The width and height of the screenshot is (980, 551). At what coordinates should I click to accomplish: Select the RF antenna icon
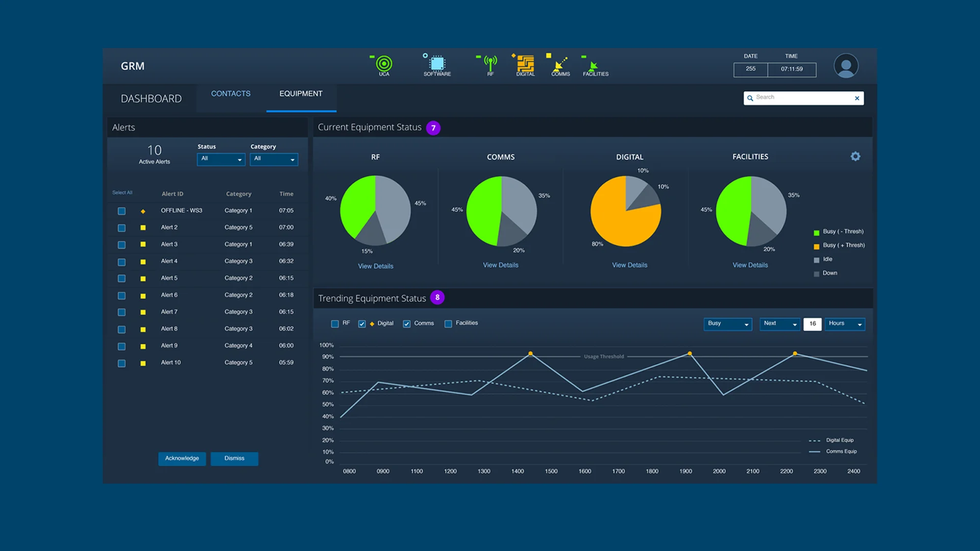490,63
